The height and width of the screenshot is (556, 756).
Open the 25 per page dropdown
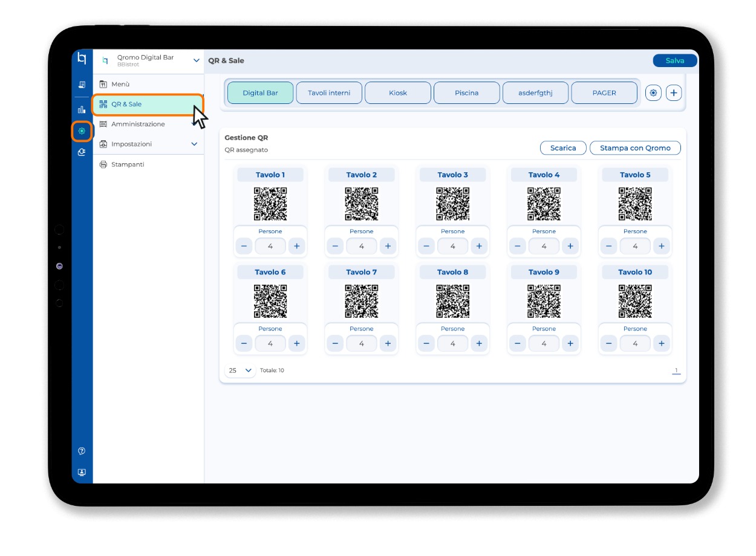(x=240, y=370)
